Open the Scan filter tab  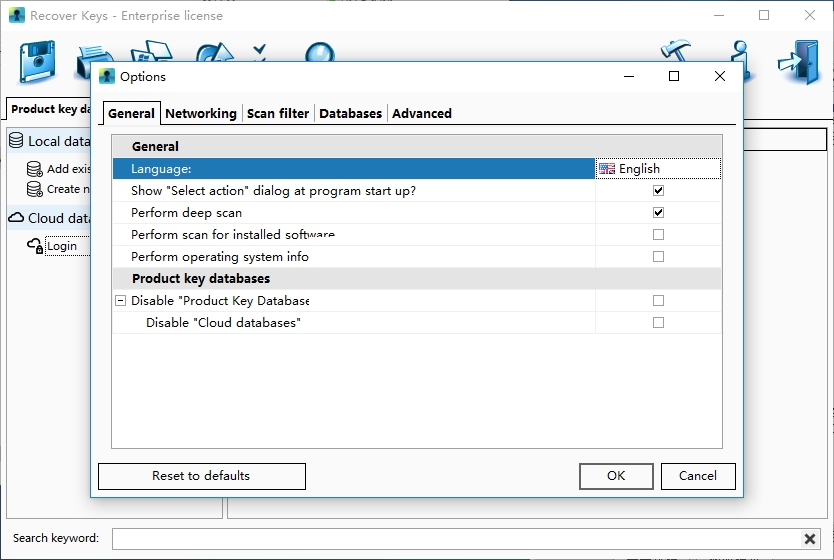tap(278, 113)
